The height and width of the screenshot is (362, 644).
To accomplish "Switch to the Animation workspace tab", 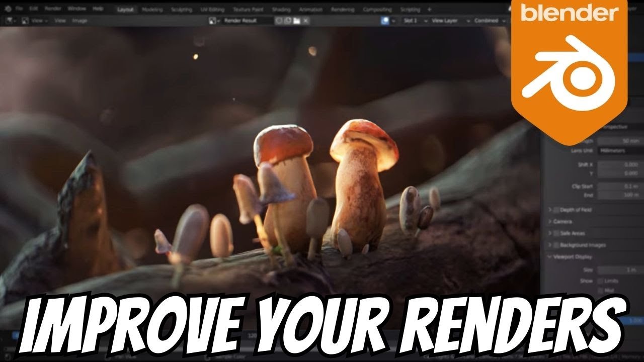I will pos(311,10).
